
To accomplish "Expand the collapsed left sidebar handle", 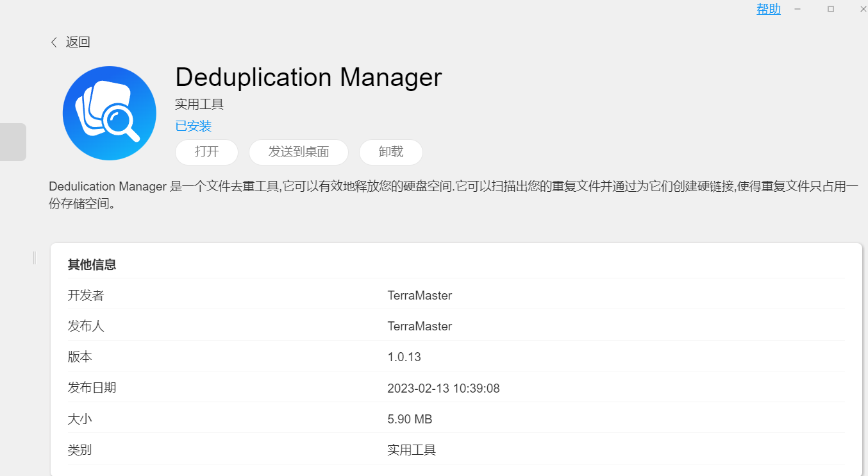I will (13, 142).
